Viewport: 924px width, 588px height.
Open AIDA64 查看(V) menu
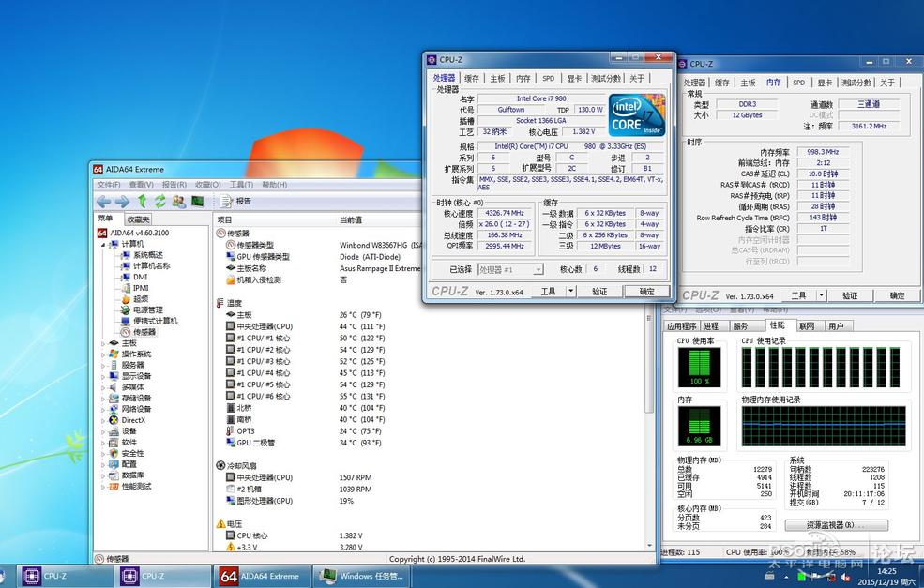pos(141,185)
